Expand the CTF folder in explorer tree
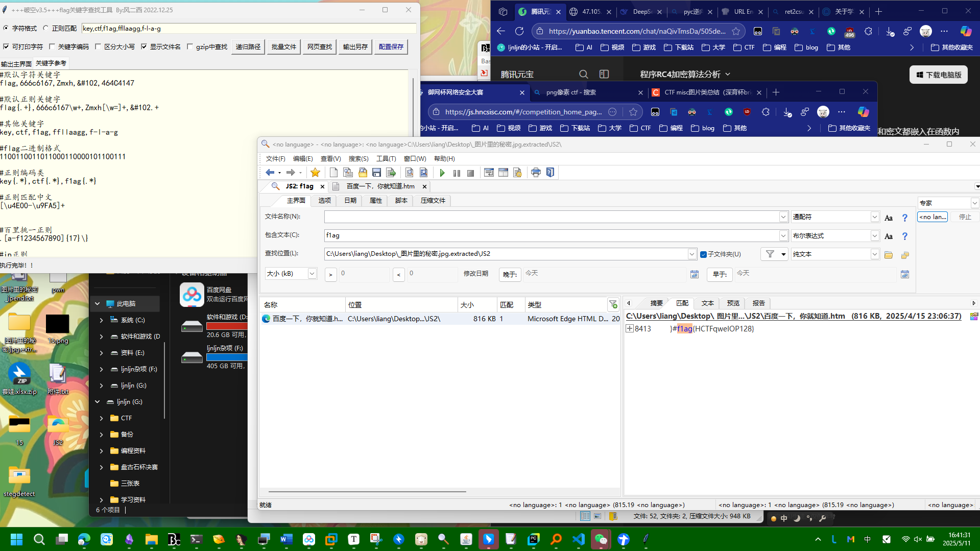 [102, 418]
